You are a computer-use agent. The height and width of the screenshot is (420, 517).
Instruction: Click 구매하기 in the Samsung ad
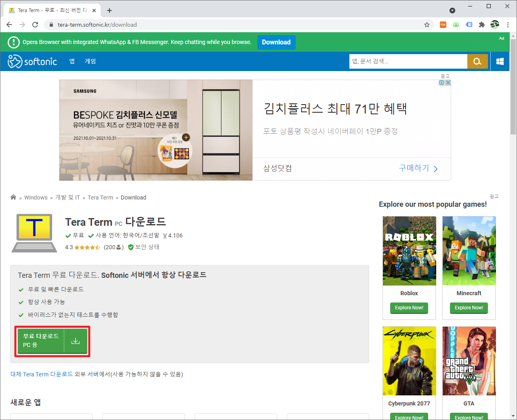[x=418, y=168]
